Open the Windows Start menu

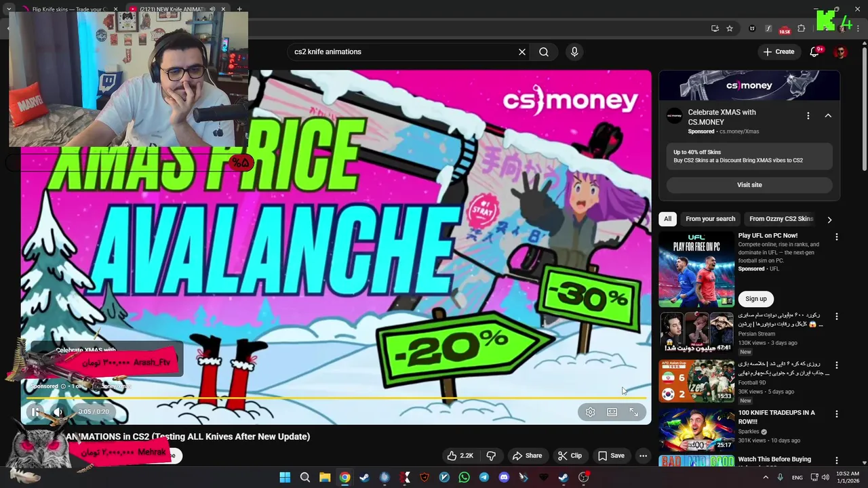coord(285,477)
